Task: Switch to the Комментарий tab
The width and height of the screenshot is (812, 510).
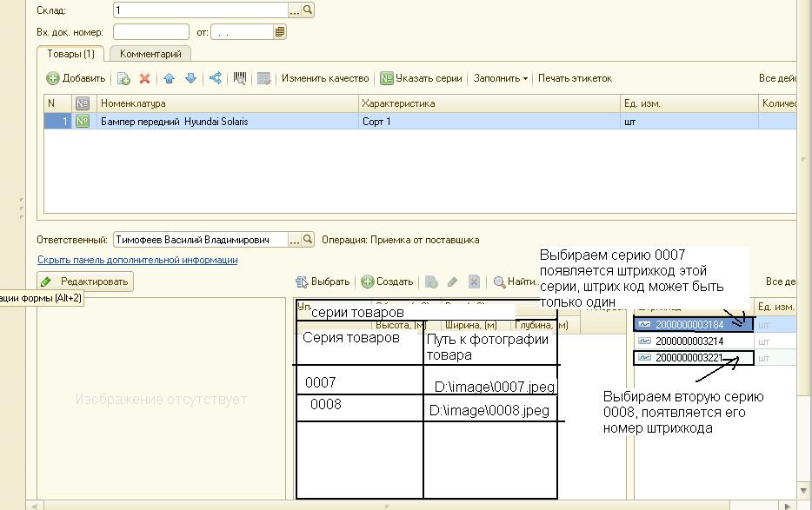Action: point(150,54)
